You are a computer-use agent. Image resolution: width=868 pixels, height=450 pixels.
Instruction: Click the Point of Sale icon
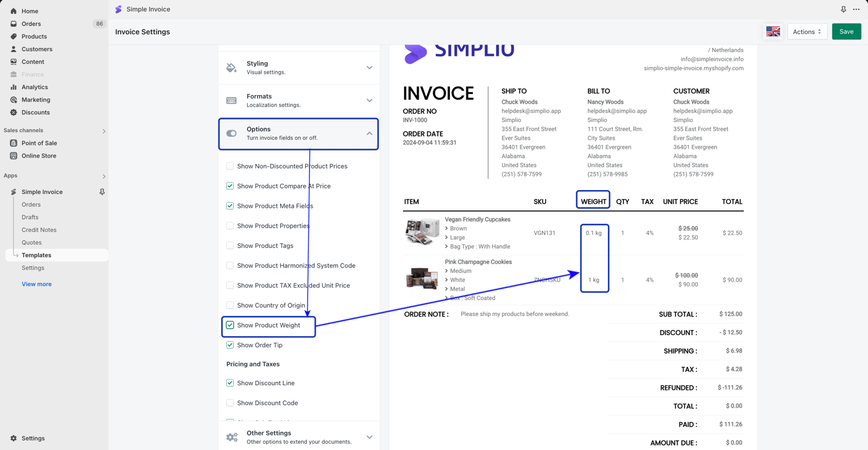13,143
